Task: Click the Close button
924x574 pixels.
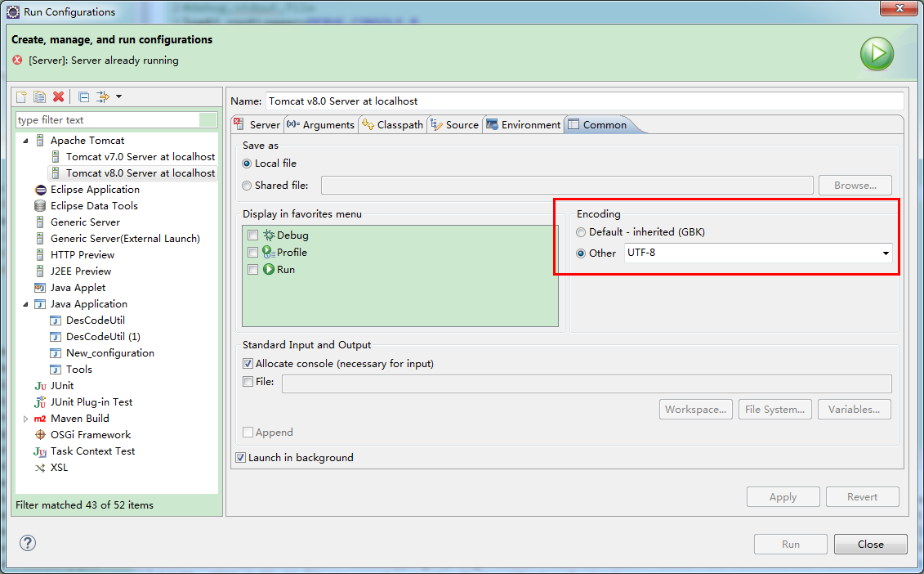Action: (x=870, y=544)
